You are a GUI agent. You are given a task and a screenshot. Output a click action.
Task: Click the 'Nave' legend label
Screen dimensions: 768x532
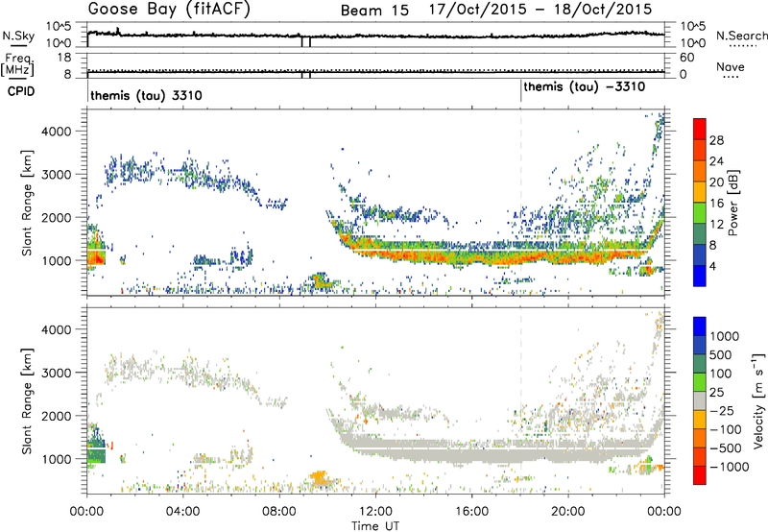click(731, 66)
